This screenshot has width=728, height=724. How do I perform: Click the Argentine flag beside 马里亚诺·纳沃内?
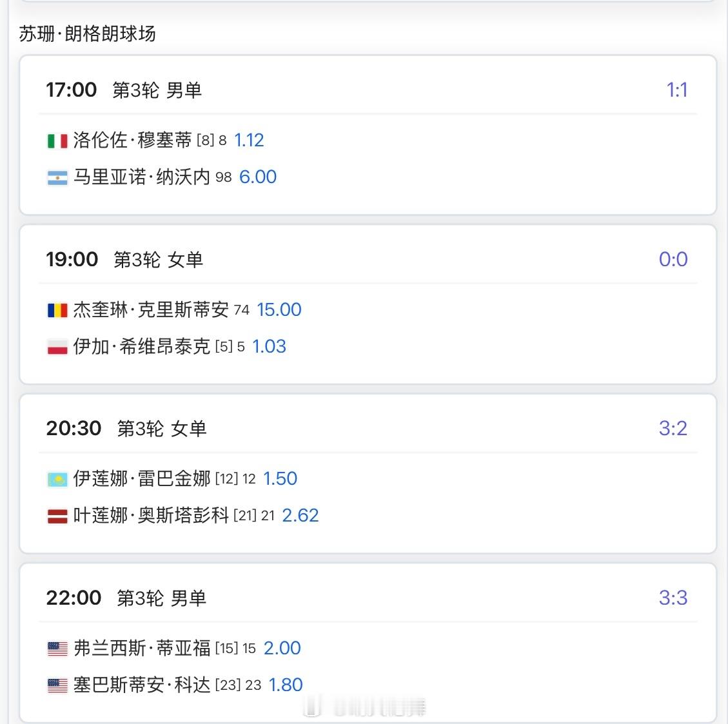pos(57,178)
